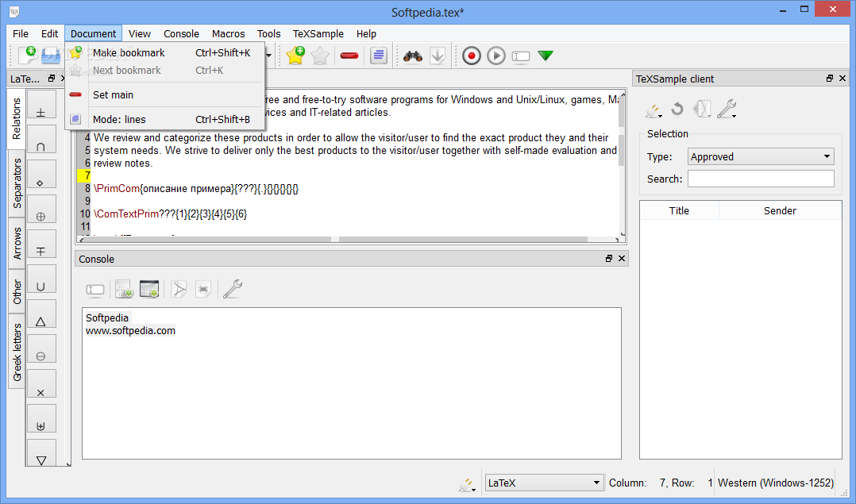Image resolution: width=856 pixels, height=504 pixels.
Task: Click the yellow star make-bookmark toolbar icon
Action: (295, 55)
